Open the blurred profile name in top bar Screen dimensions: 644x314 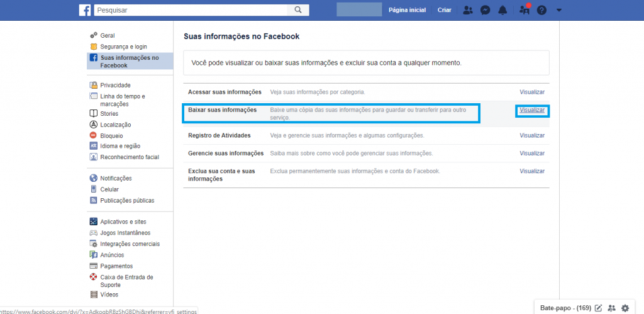pyautogui.click(x=359, y=9)
